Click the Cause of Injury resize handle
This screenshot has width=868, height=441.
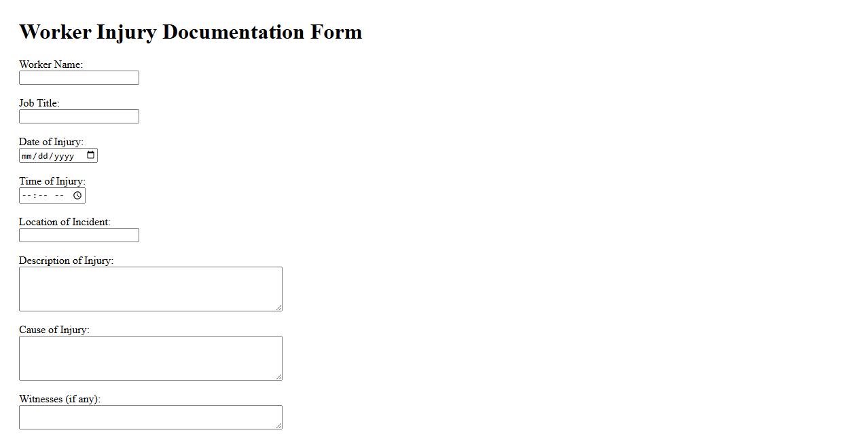click(x=278, y=377)
